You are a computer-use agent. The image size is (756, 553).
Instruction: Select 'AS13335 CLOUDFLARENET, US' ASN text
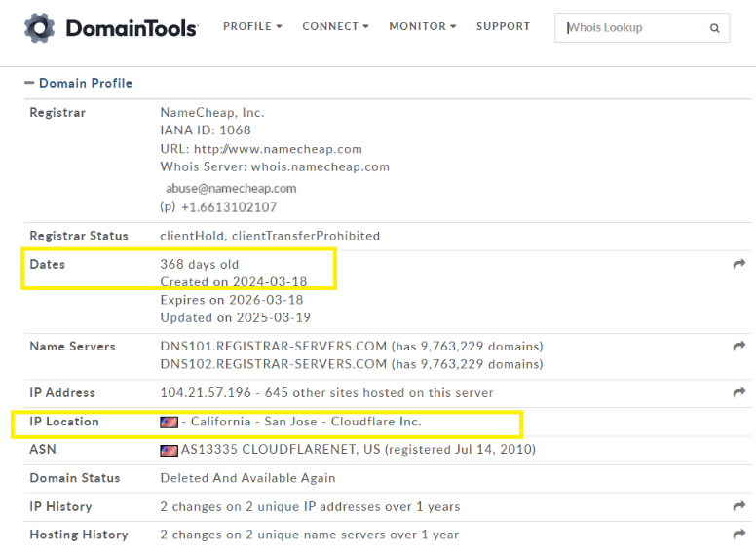(281, 450)
